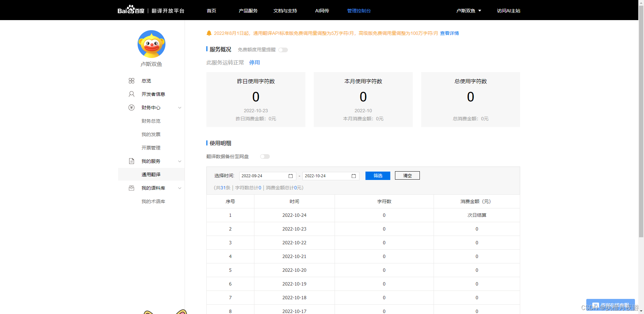Click the end date field 2022-10-24

coord(331,176)
